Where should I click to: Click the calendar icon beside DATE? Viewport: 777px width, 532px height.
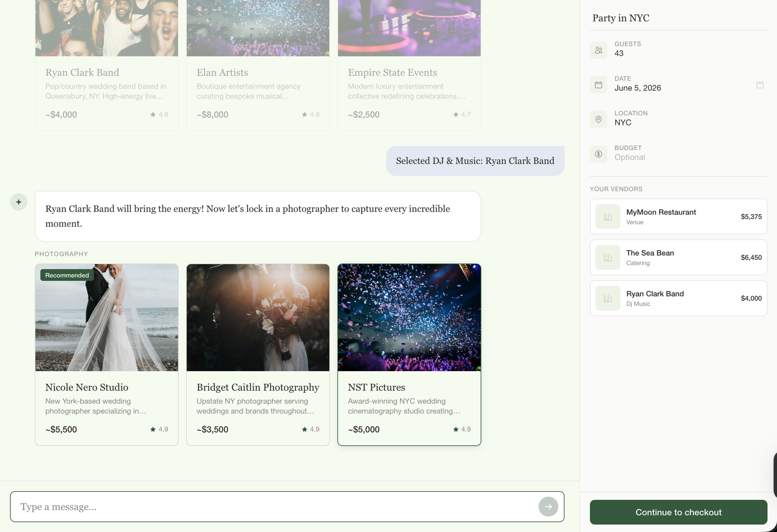[598, 85]
